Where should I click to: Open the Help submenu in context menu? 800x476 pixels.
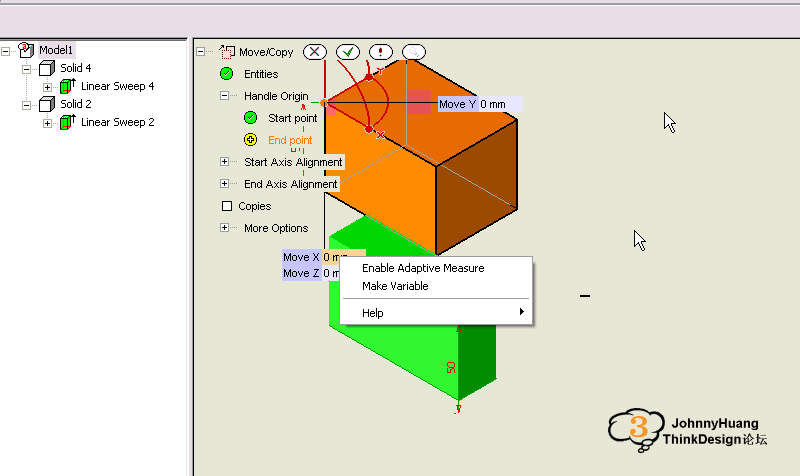point(436,313)
